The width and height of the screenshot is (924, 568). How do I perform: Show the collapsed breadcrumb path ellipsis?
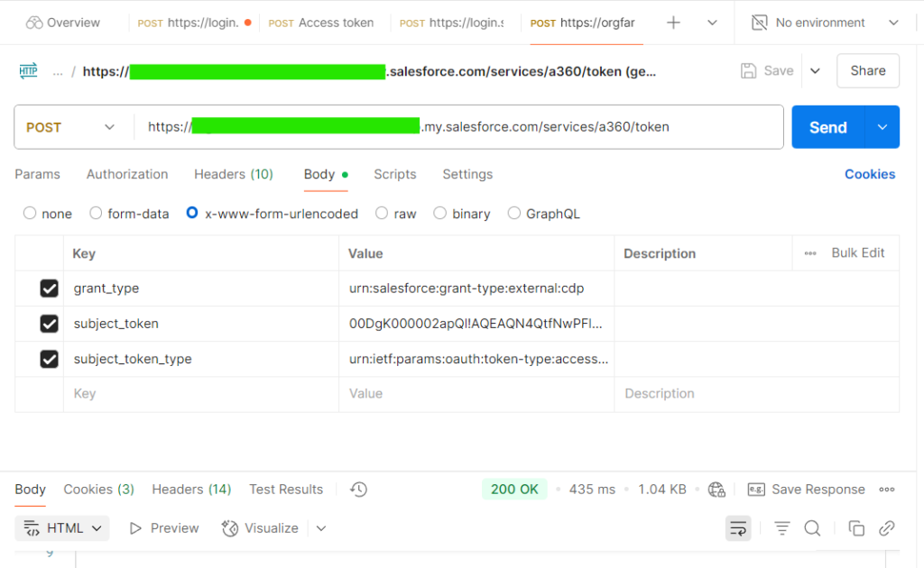pyautogui.click(x=58, y=72)
